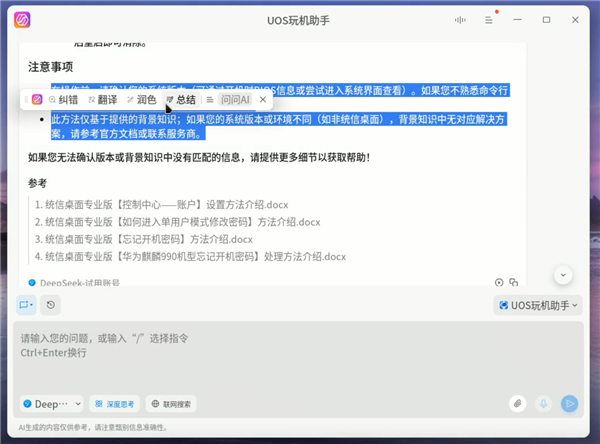Viewport: 600px width, 444px height.
Task: Toggle 联网搜索 web search
Action: tap(171, 404)
